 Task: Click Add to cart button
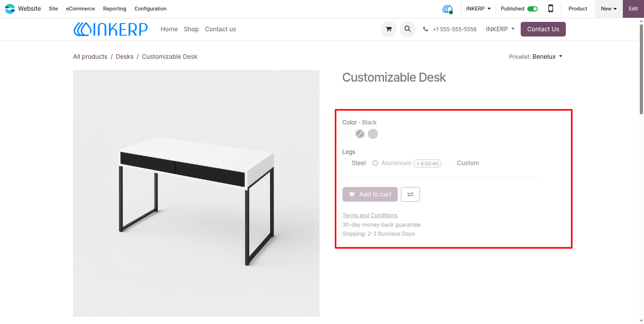tap(370, 194)
